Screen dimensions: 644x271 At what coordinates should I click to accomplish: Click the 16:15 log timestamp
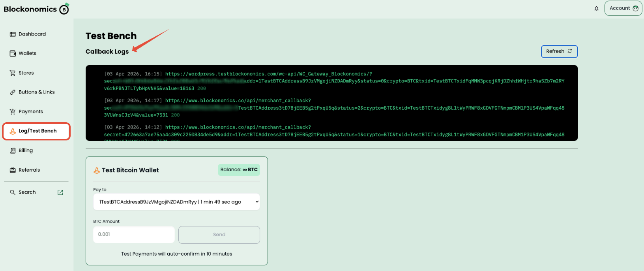click(x=133, y=74)
